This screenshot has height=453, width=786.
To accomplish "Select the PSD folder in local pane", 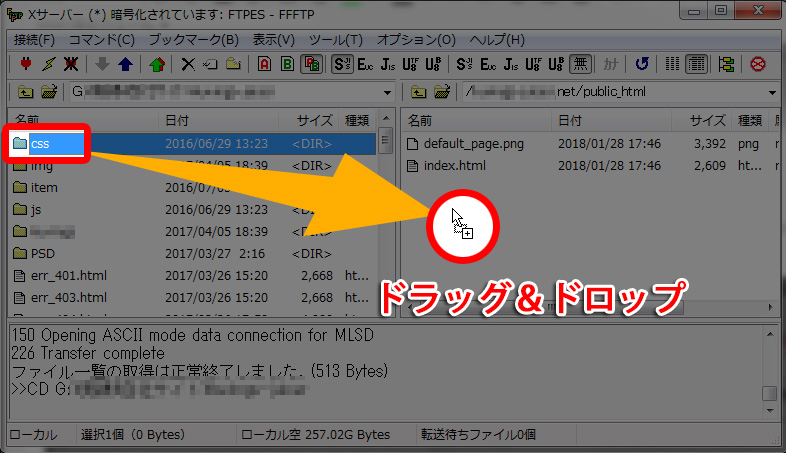I will click(34, 254).
